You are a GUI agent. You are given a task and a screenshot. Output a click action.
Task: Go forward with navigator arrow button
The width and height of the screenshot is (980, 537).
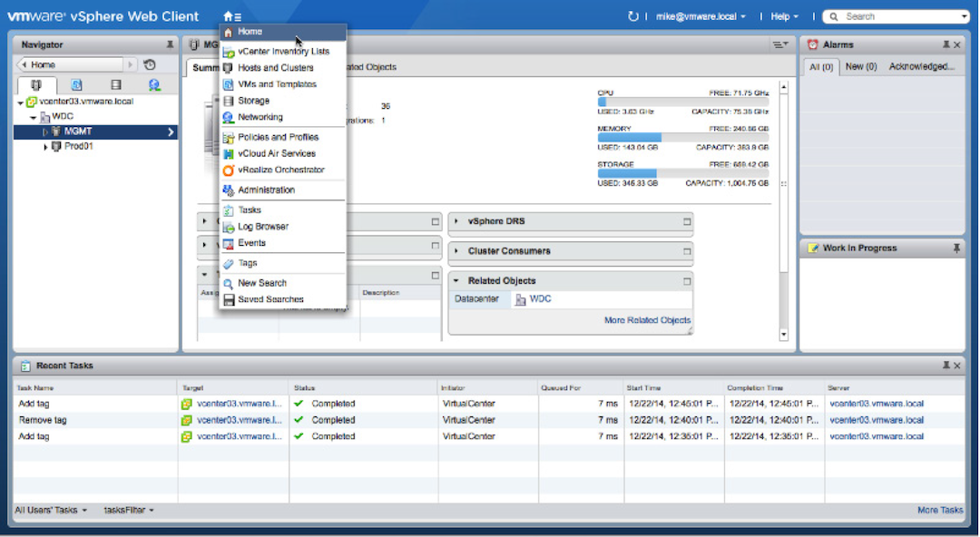[x=130, y=64]
